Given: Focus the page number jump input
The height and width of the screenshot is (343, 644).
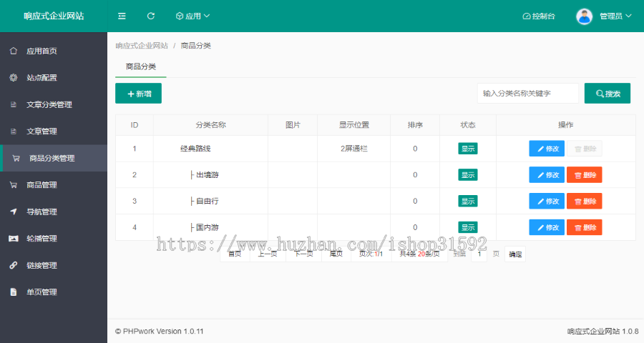Looking at the screenshot, I should click(x=479, y=254).
